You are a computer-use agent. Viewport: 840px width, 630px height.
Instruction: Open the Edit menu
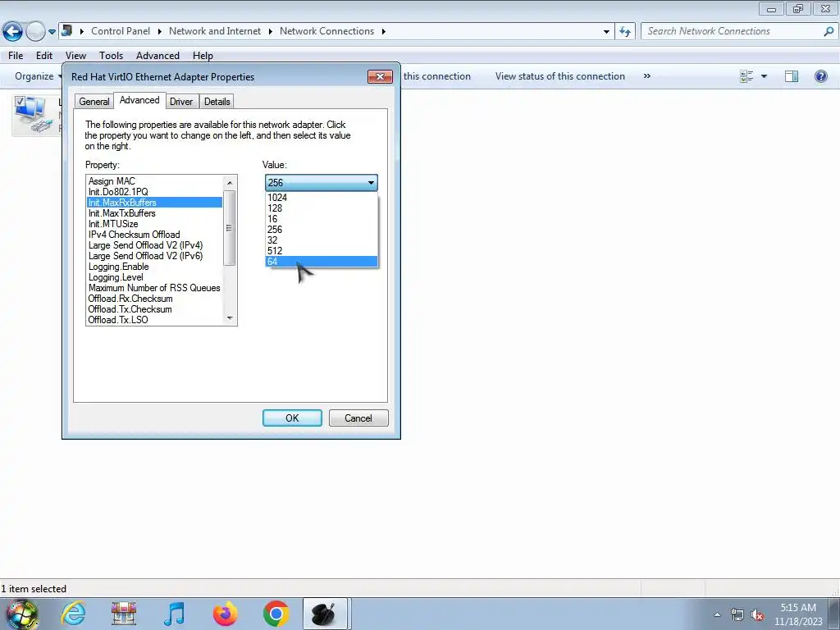pos(44,55)
